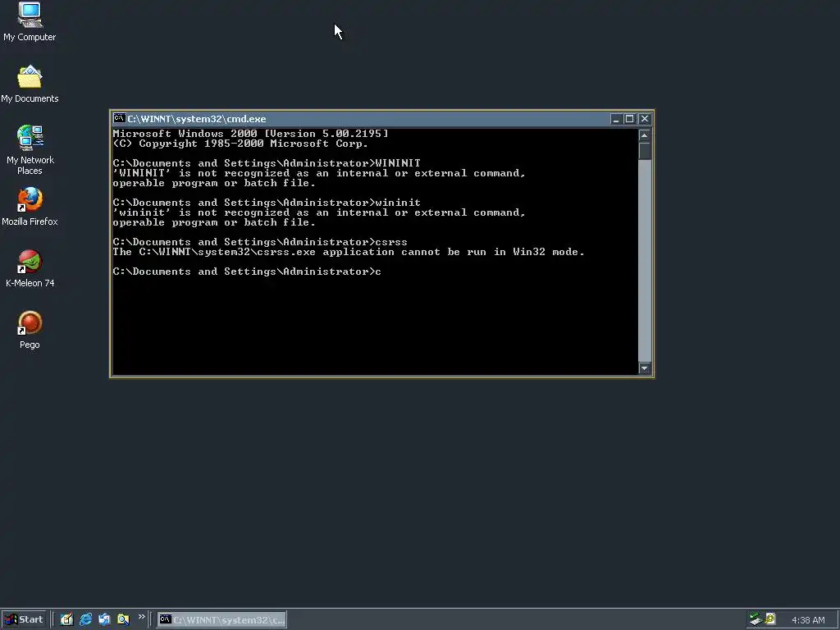The height and width of the screenshot is (630, 840).
Task: Click the '(C) Copyright 1985-2000 Microsoft Corp.' line
Action: point(240,144)
